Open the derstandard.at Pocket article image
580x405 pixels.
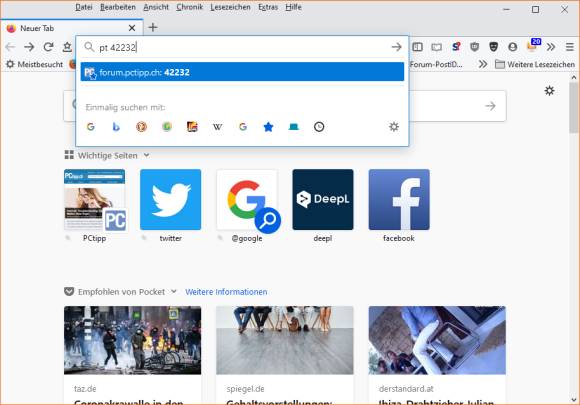coord(437,340)
